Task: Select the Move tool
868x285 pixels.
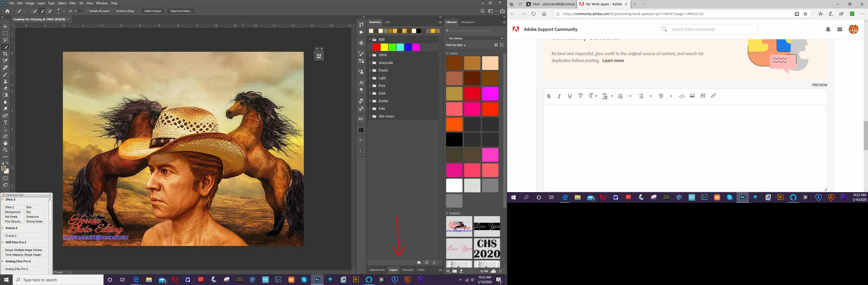Action: click(x=5, y=26)
